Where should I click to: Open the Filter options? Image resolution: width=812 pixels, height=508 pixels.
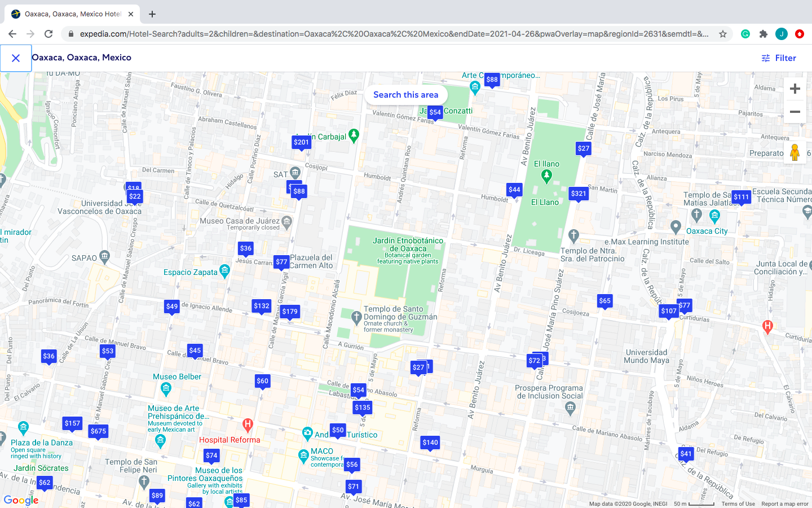tap(779, 58)
